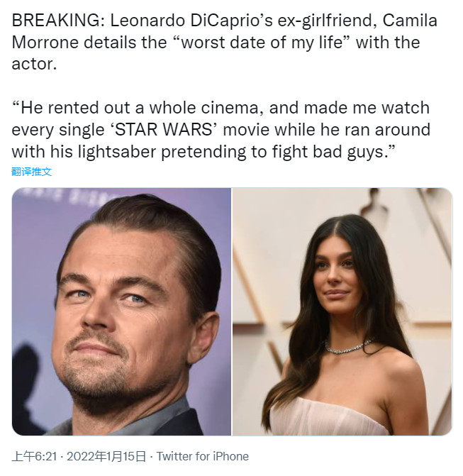Screen dimensions: 463x476
Task: Click the necklace in the right photo
Action: tap(347, 348)
